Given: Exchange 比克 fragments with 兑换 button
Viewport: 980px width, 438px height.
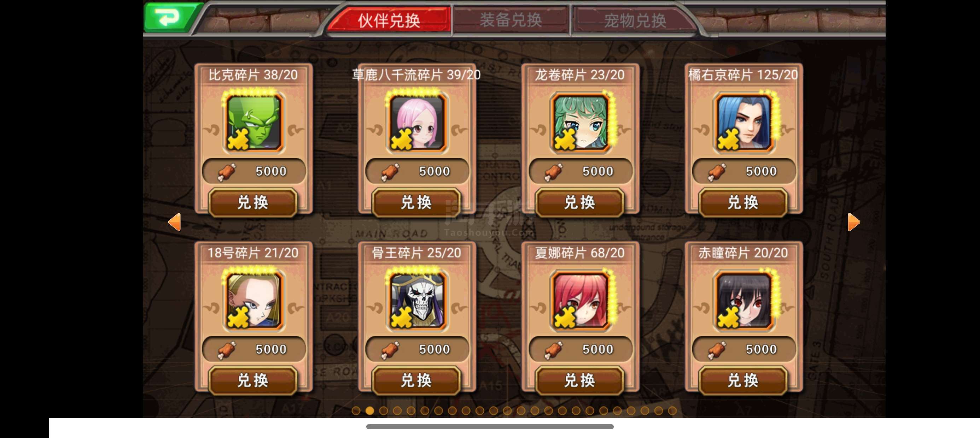Looking at the screenshot, I should (x=253, y=202).
